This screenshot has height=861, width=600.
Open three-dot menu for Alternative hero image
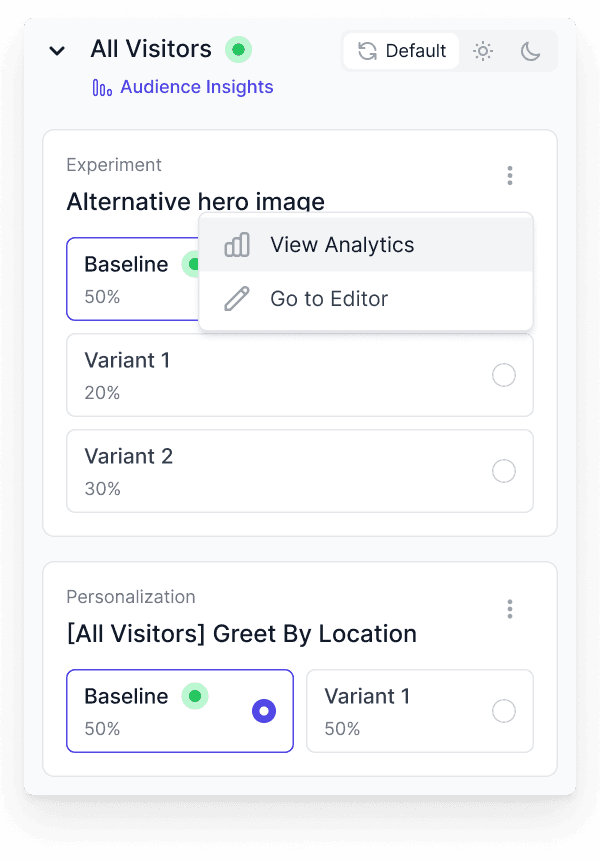tap(510, 176)
